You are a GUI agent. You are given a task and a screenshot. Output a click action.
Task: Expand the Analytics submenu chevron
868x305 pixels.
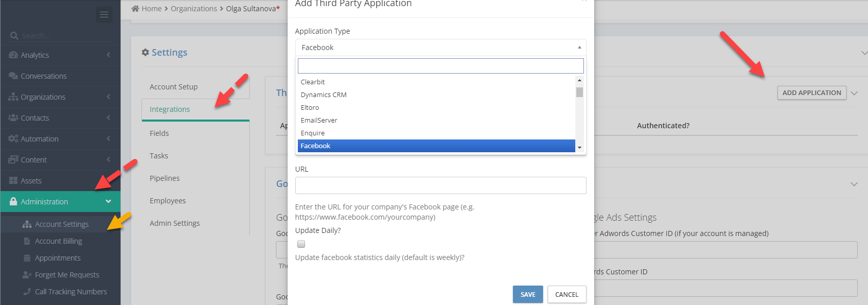pyautogui.click(x=108, y=55)
